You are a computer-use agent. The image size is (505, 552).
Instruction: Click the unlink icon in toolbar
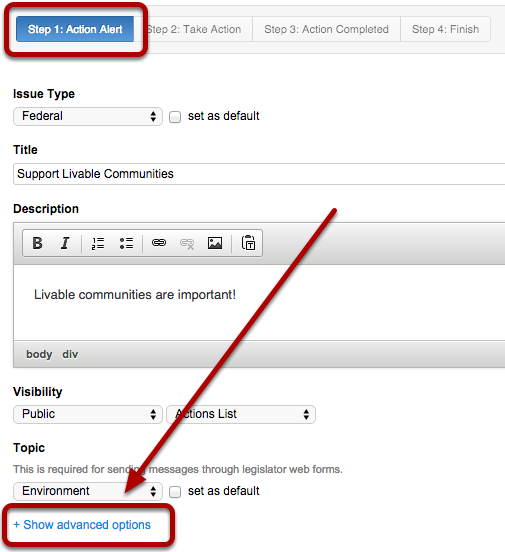coord(187,243)
